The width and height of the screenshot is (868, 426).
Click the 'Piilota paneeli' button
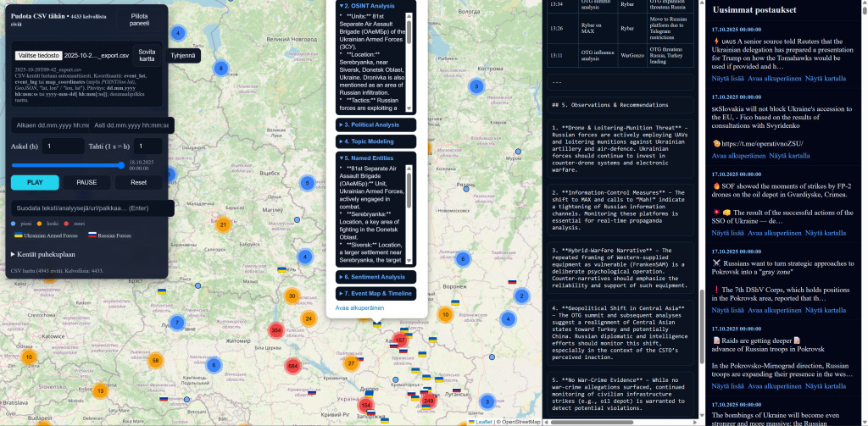click(145, 20)
